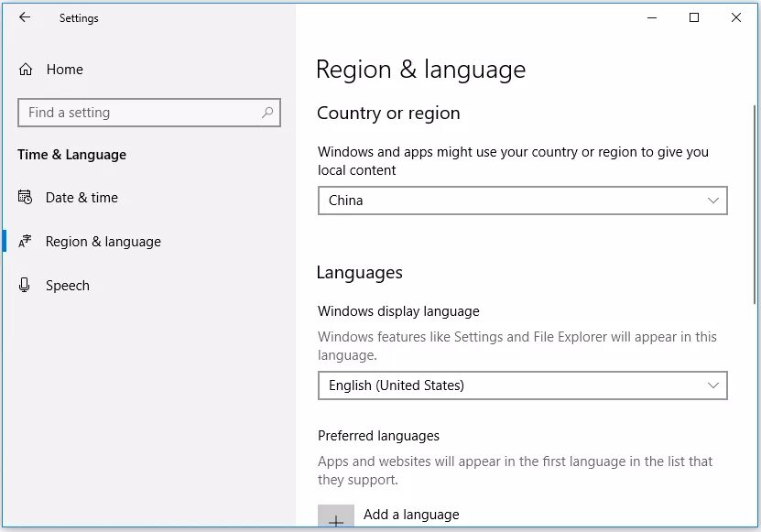This screenshot has height=532, width=761.
Task: Click the Languages heading
Action: point(360,272)
